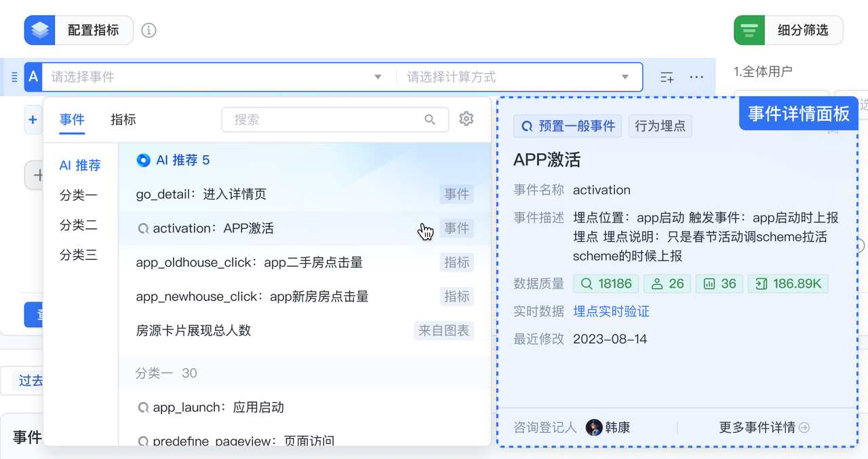868x459 pixels.
Task: Open settings gear in event picker
Action: [466, 119]
